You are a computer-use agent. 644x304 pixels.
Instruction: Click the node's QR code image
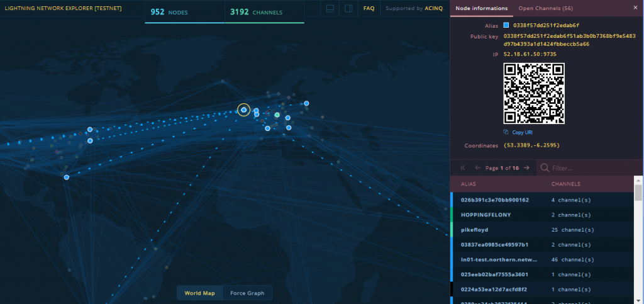(534, 93)
